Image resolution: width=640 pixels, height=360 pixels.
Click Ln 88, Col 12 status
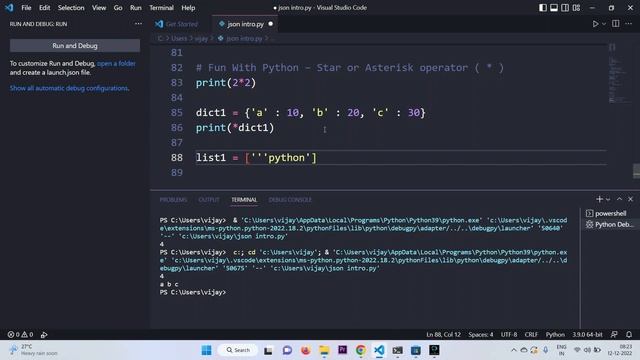pyautogui.click(x=443, y=334)
